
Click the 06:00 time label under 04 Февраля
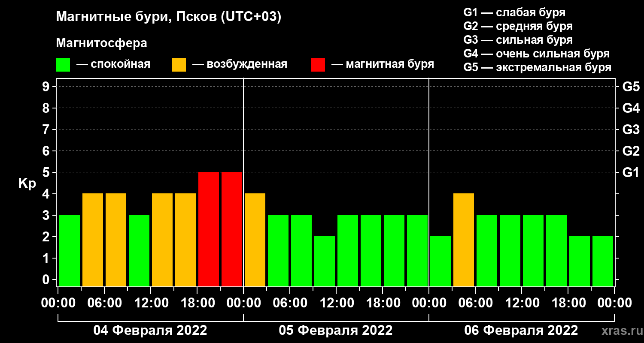tap(104, 303)
